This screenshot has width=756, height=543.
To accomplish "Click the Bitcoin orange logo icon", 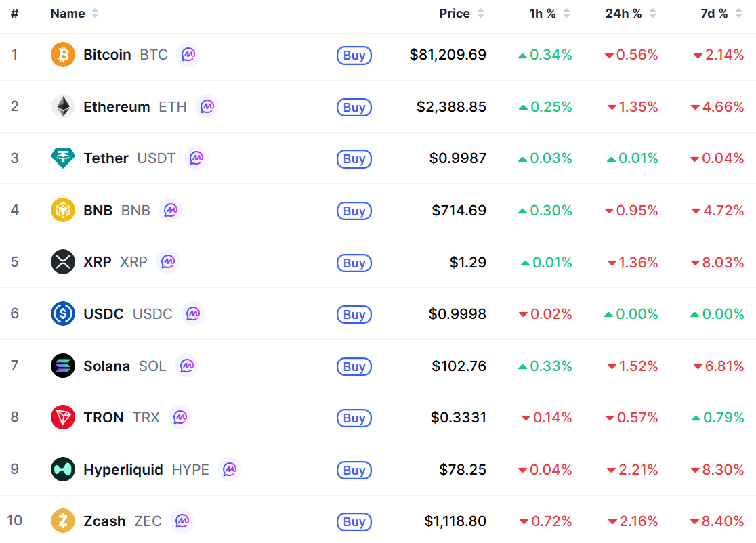I will point(63,54).
